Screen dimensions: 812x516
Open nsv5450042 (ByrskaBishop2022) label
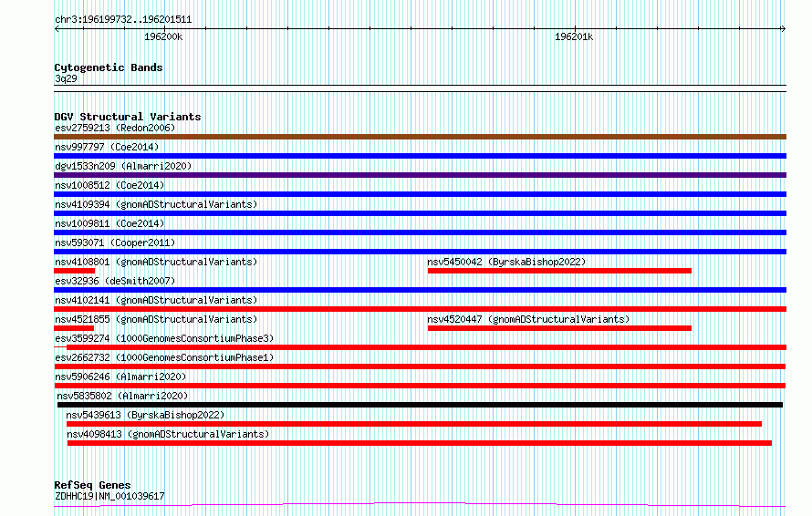coord(506,262)
